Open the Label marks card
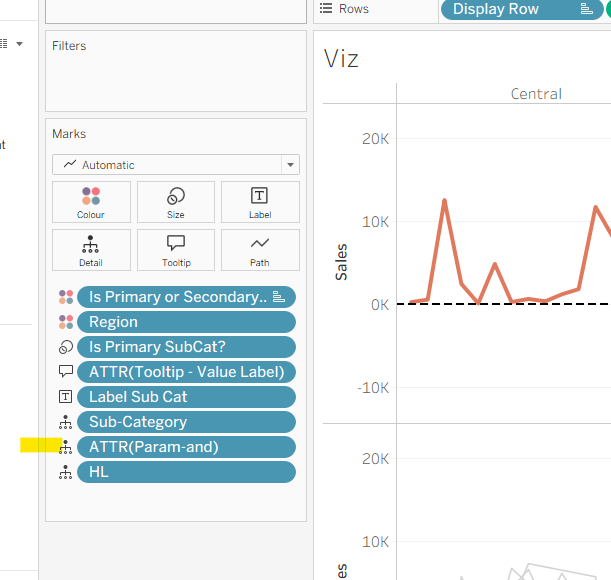Screen dimensions: 611x580 (x=259, y=202)
